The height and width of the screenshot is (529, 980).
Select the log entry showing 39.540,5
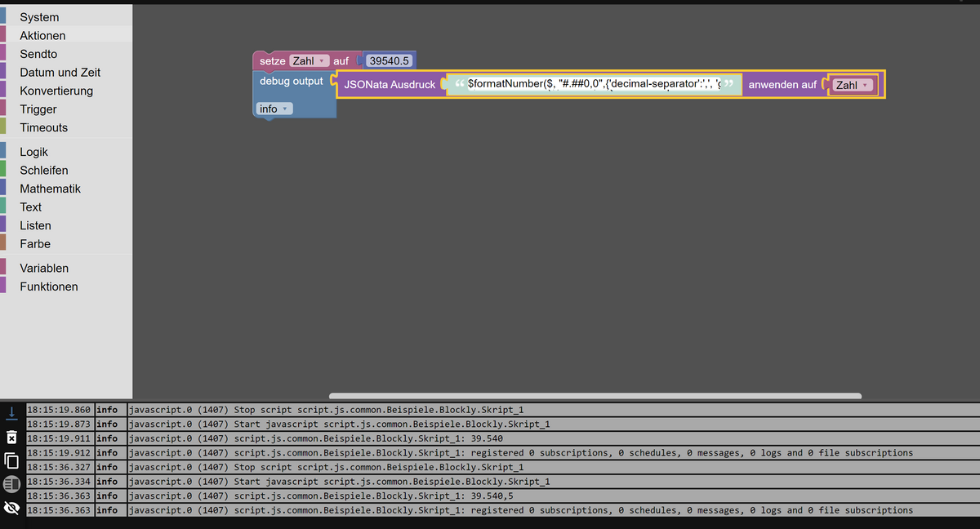pos(327,496)
